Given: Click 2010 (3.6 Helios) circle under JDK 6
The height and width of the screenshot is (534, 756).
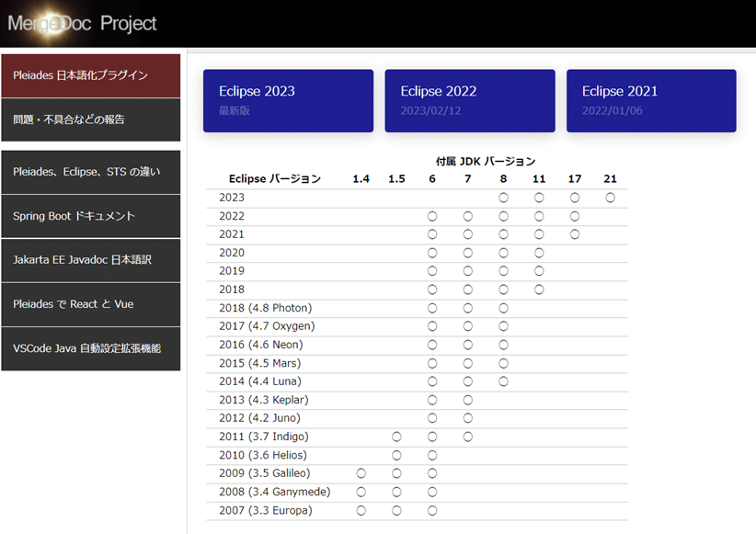Looking at the screenshot, I should 432,455.
